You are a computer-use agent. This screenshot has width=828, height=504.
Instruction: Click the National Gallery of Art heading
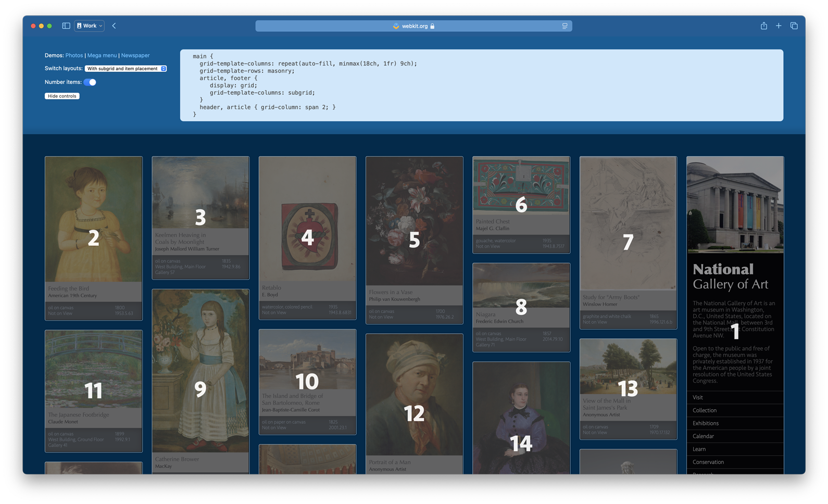[x=731, y=276]
